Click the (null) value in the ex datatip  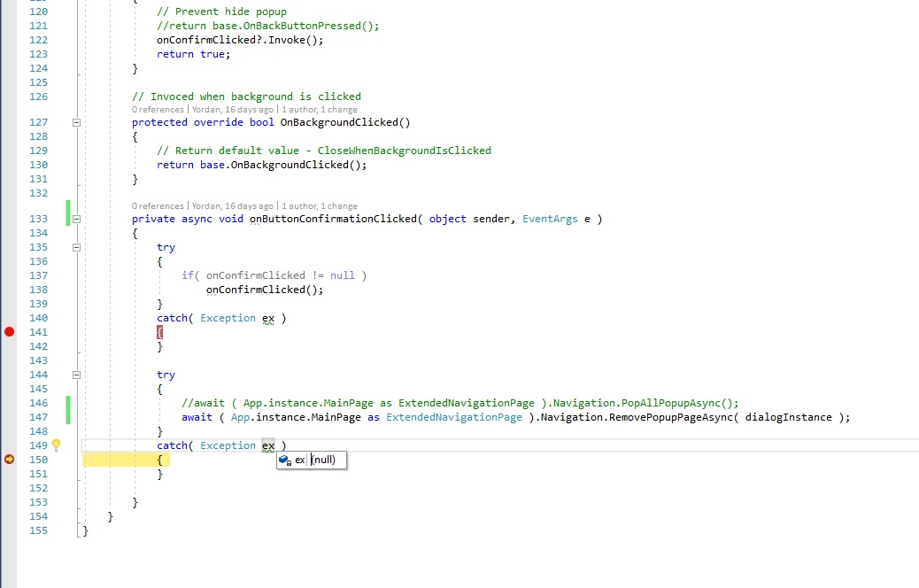(323, 460)
